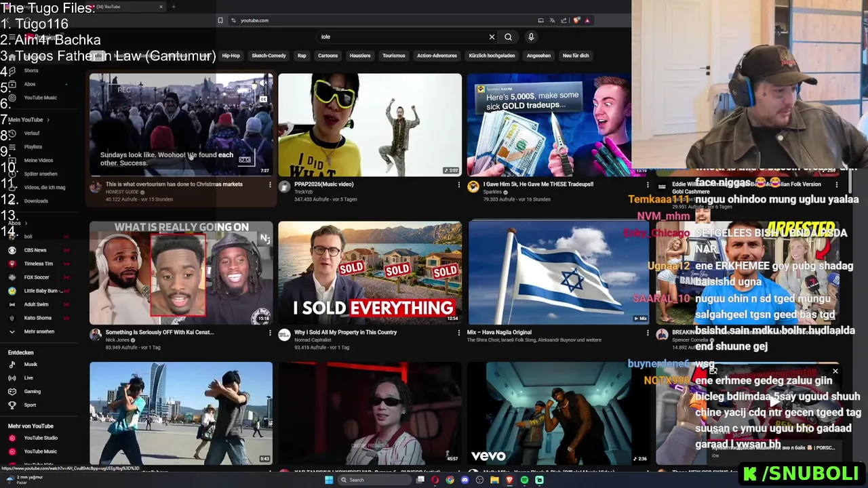The width and height of the screenshot is (868, 488).
Task: Open 'I Gave Him 5k' video title
Action: 538,184
